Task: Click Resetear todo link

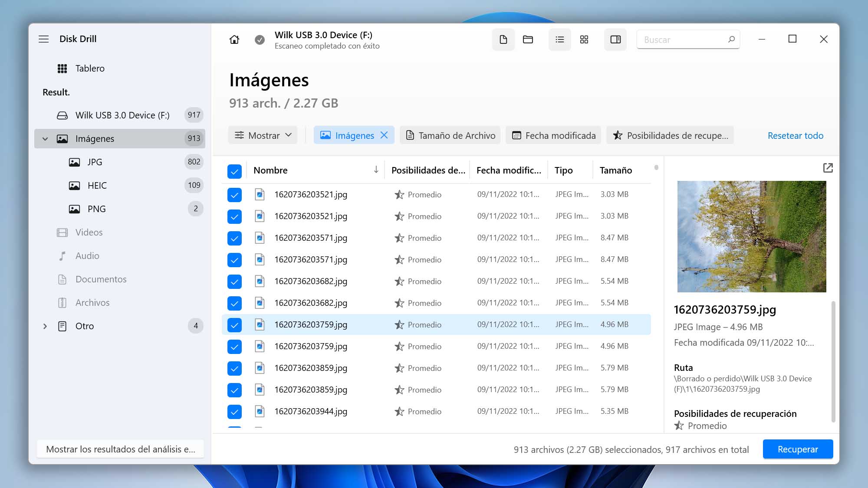Action: click(795, 136)
